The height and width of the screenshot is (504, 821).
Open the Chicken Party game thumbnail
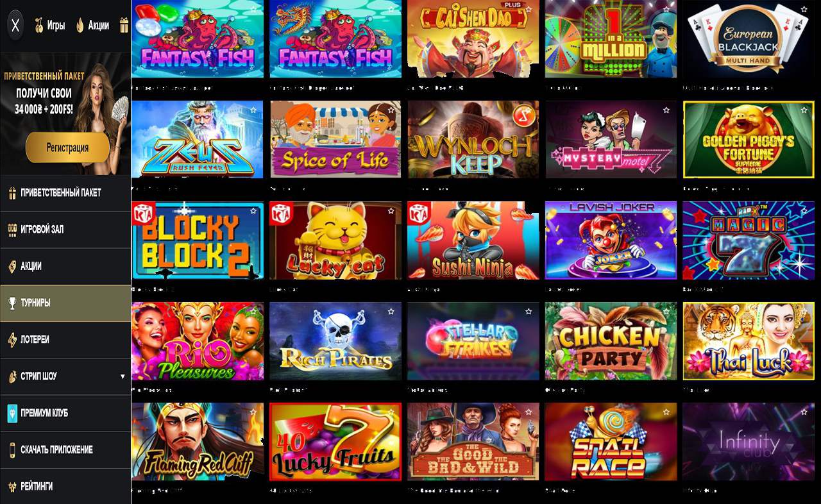click(x=611, y=341)
